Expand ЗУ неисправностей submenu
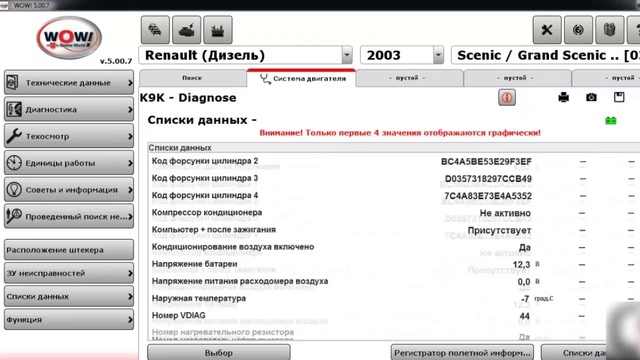The width and height of the screenshot is (640, 360). click(69, 273)
